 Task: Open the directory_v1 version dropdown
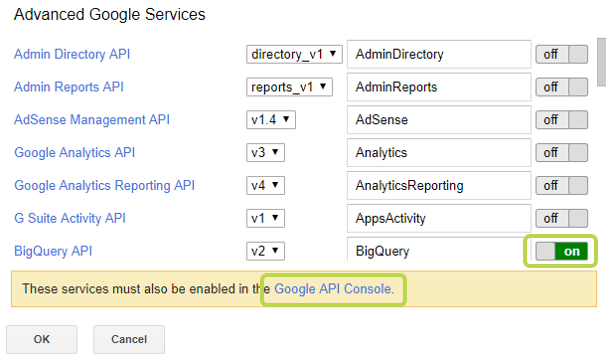(294, 54)
